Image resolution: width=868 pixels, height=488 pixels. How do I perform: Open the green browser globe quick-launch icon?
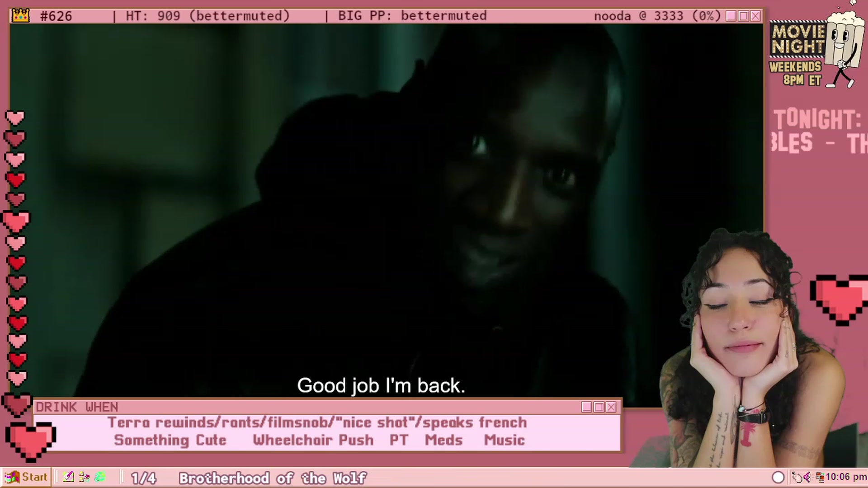click(x=100, y=477)
